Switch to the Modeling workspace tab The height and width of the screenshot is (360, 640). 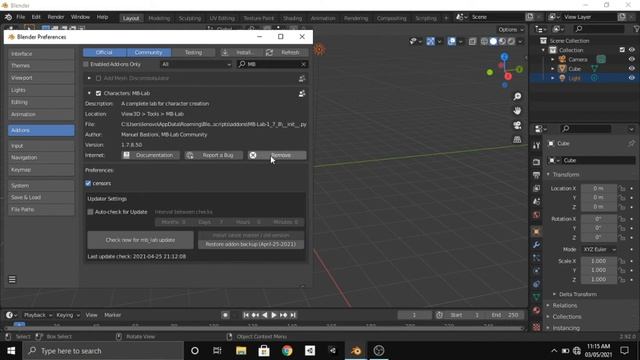(x=159, y=18)
